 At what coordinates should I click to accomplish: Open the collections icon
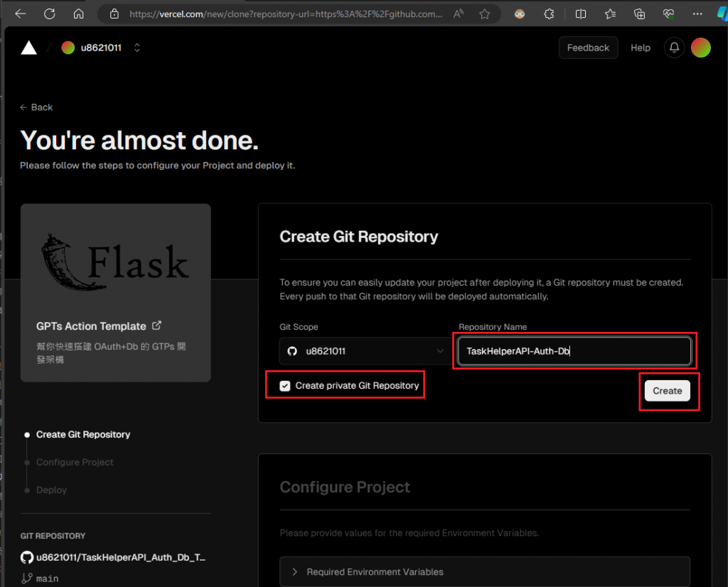click(639, 14)
